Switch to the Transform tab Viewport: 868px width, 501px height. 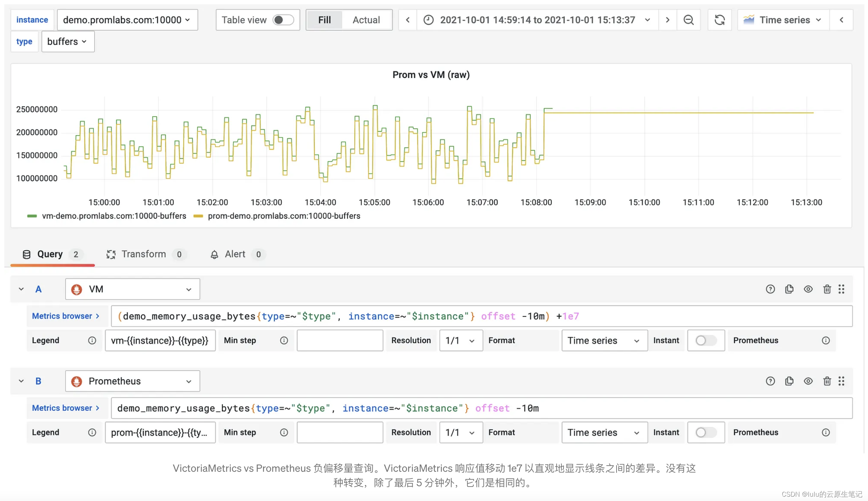[146, 254]
